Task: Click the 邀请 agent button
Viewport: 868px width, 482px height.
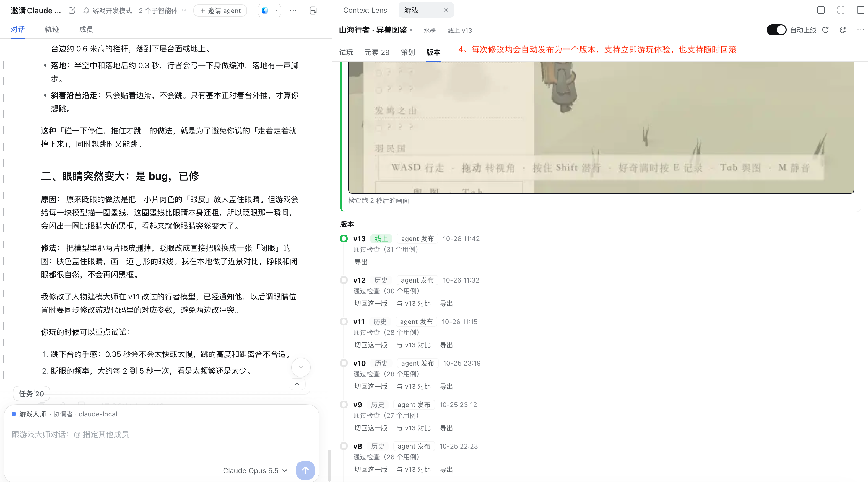Action: (220, 11)
